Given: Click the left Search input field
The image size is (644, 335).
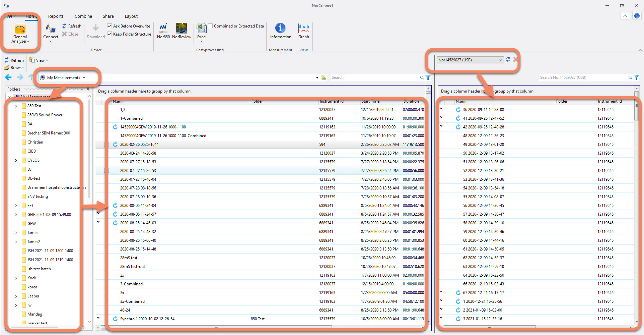Looking at the screenshot, I should (x=374, y=77).
